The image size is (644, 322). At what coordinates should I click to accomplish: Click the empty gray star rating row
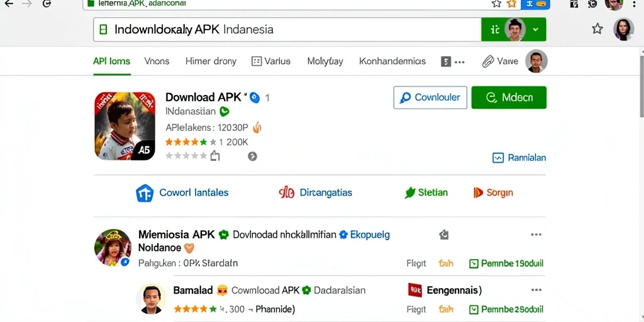point(186,156)
